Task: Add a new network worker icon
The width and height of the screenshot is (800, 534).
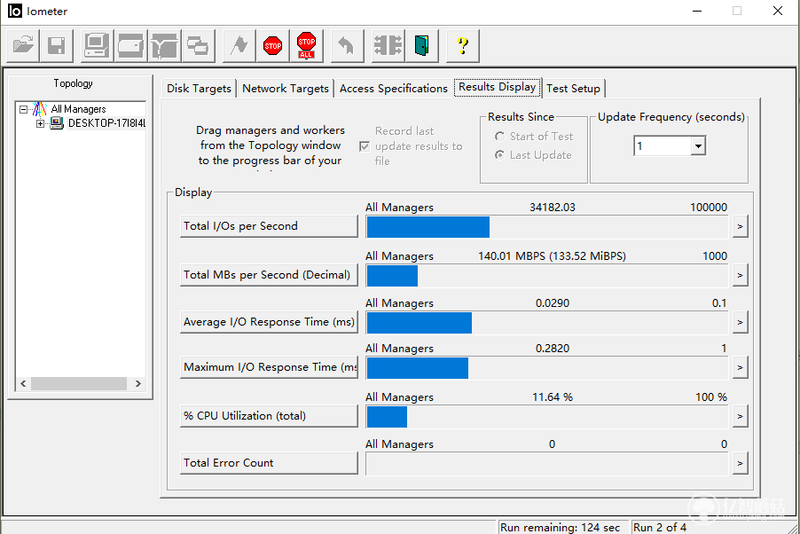Action: coord(164,46)
